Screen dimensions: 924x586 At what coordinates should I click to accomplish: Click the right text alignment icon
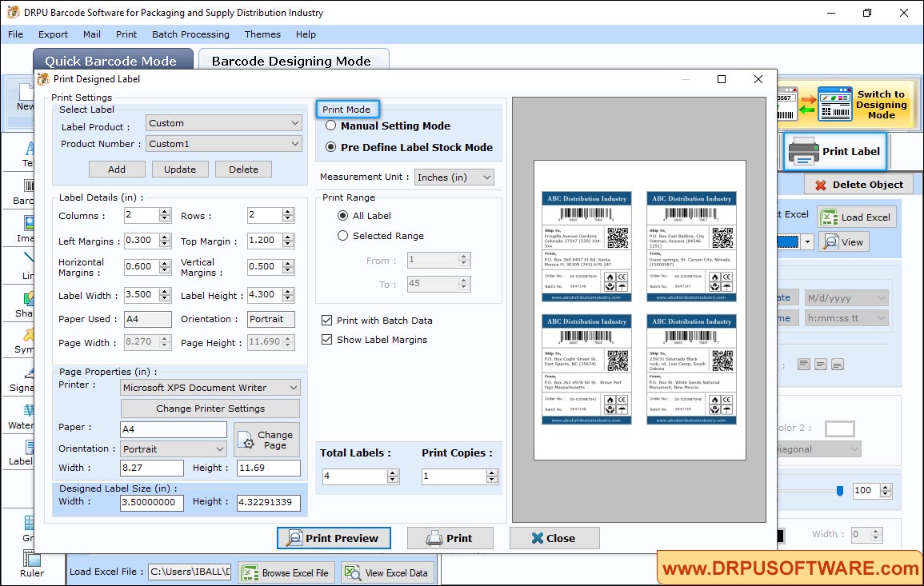click(x=838, y=365)
